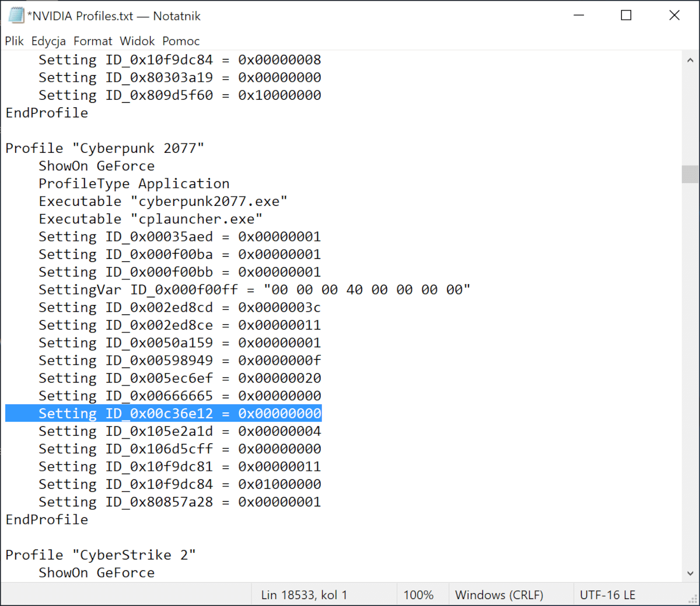Close the Notatnik window

[x=674, y=16]
